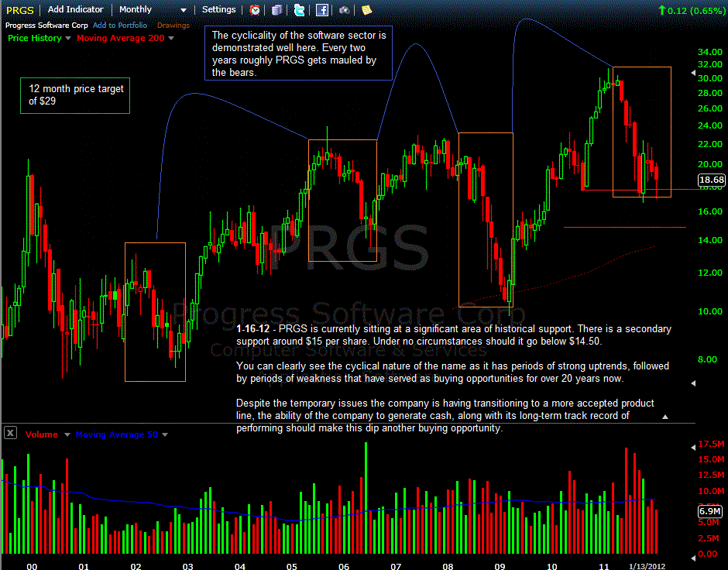728x570 pixels.
Task: Click the 0.12 (0.65%) price change
Action: pos(692,10)
